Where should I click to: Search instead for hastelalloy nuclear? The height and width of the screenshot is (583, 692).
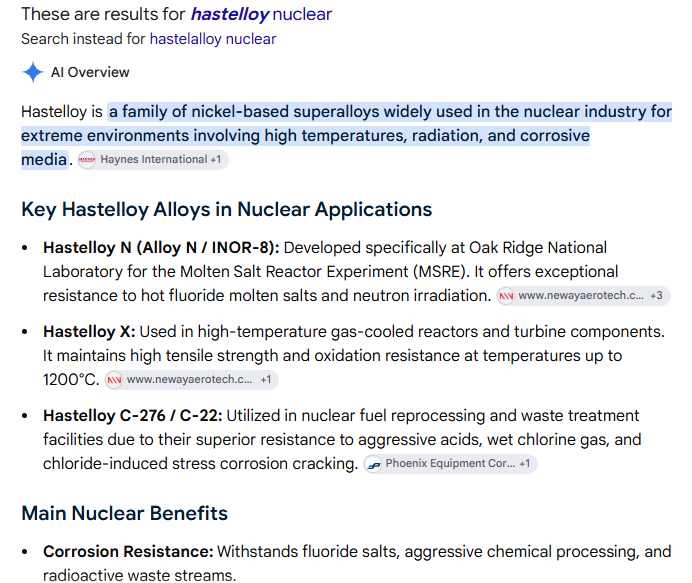coord(213,39)
